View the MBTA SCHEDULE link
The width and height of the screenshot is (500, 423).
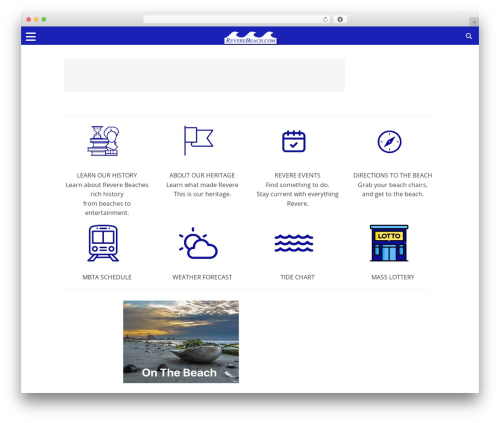click(x=107, y=277)
